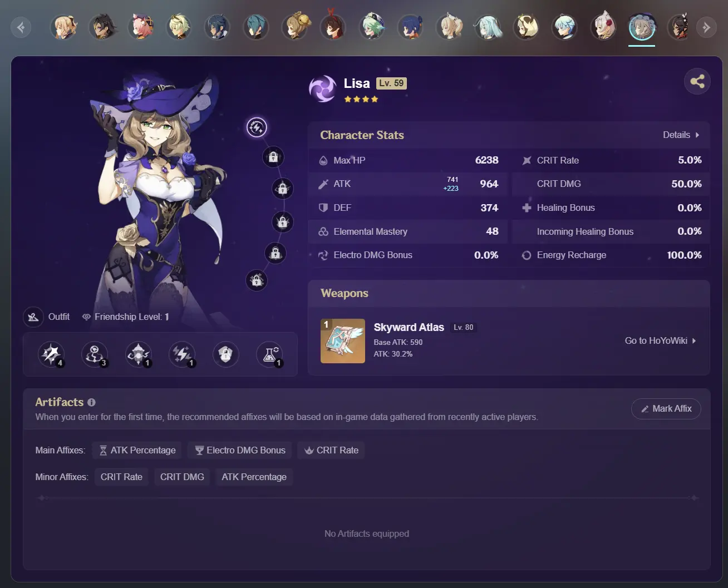Click the DEF shield icon
728x588 pixels.
pos(323,207)
